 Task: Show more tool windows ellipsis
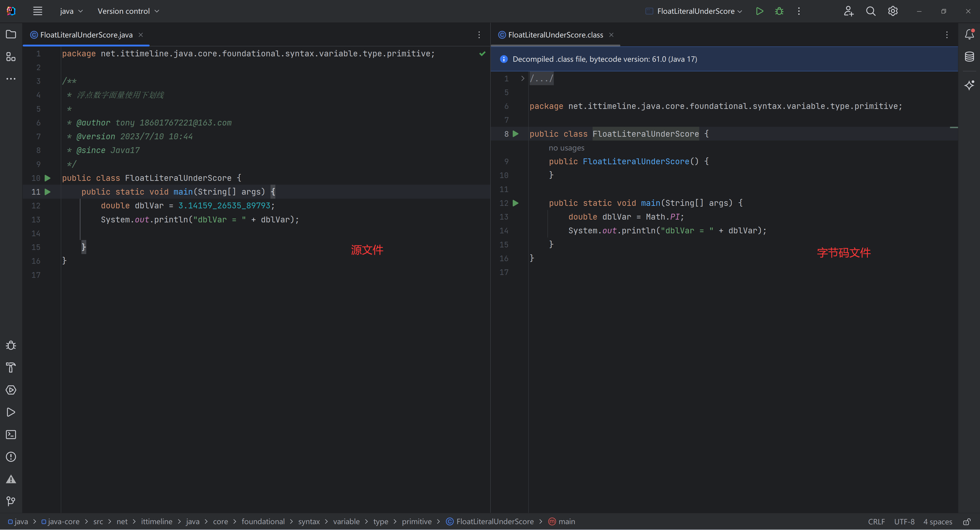(11, 79)
